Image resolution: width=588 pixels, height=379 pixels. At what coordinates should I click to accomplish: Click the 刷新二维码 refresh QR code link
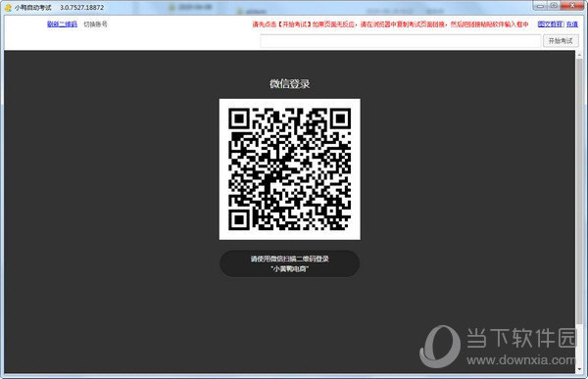point(63,24)
